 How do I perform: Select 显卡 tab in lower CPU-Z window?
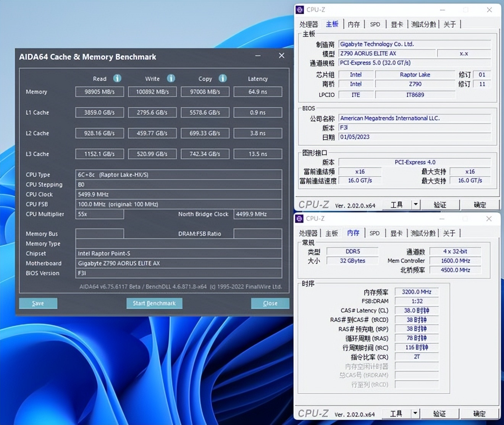tap(396, 233)
